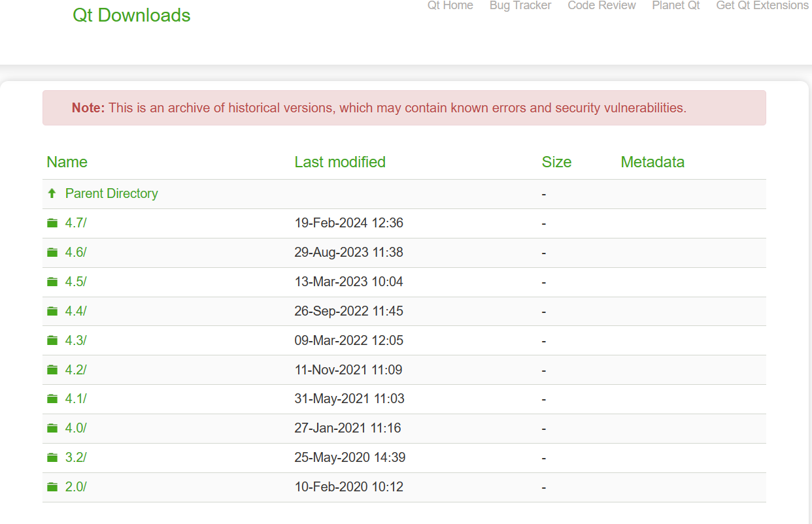This screenshot has height=524, width=812.
Task: Go to Bug Tracker in top navigation
Action: [x=520, y=5]
